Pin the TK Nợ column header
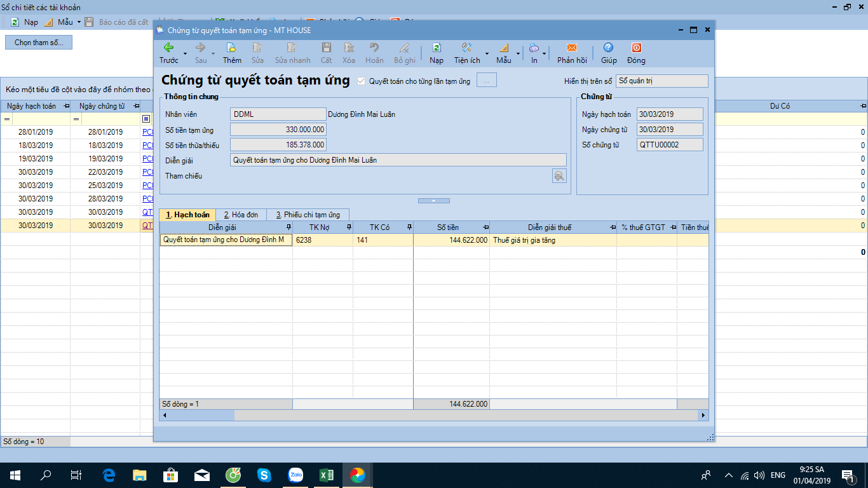The height and width of the screenshot is (488, 868). point(348,227)
